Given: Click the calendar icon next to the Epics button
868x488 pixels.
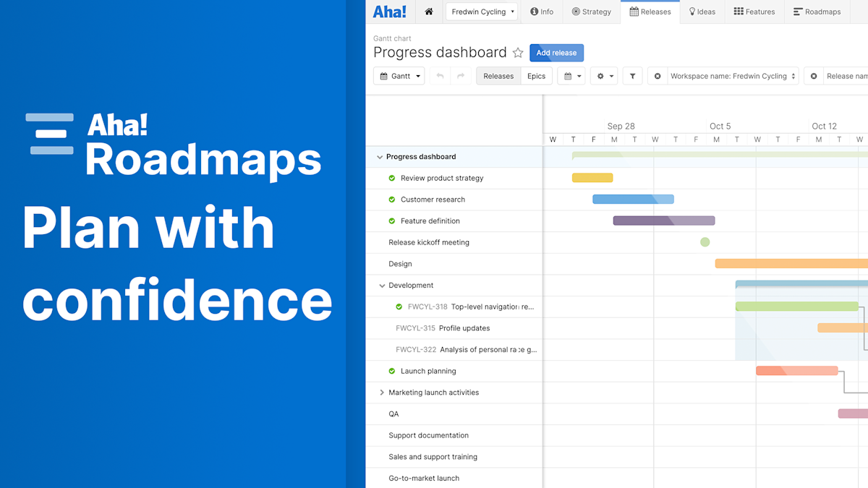Looking at the screenshot, I should point(567,75).
